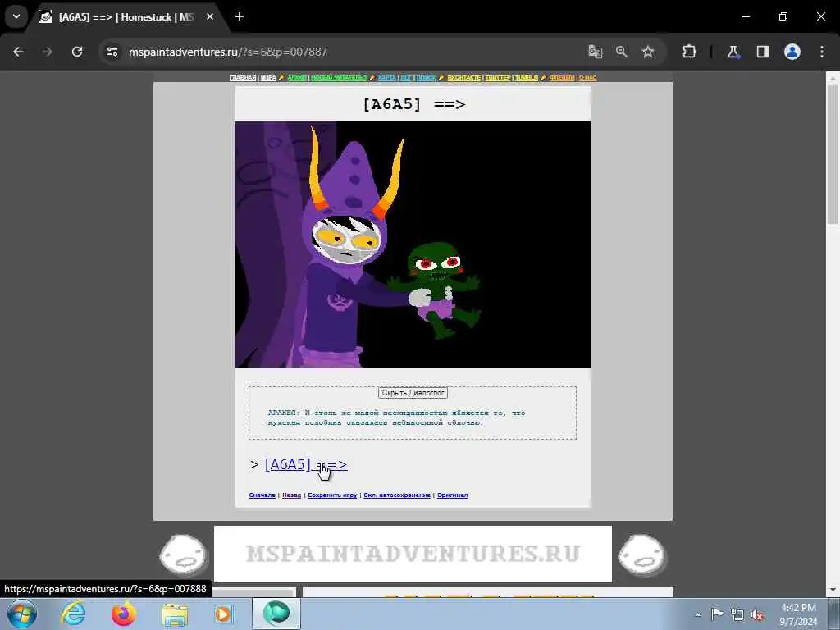Reload the Homestuck page
The width and height of the screenshot is (840, 630).
click(x=77, y=52)
